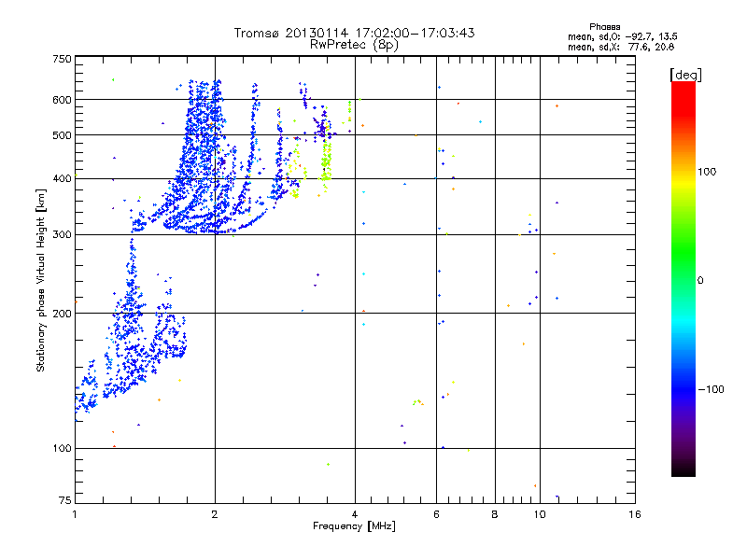Viewport: 747px width, 560px height.
Task: Click the colorbar tick label '0'
Action: 700,281
